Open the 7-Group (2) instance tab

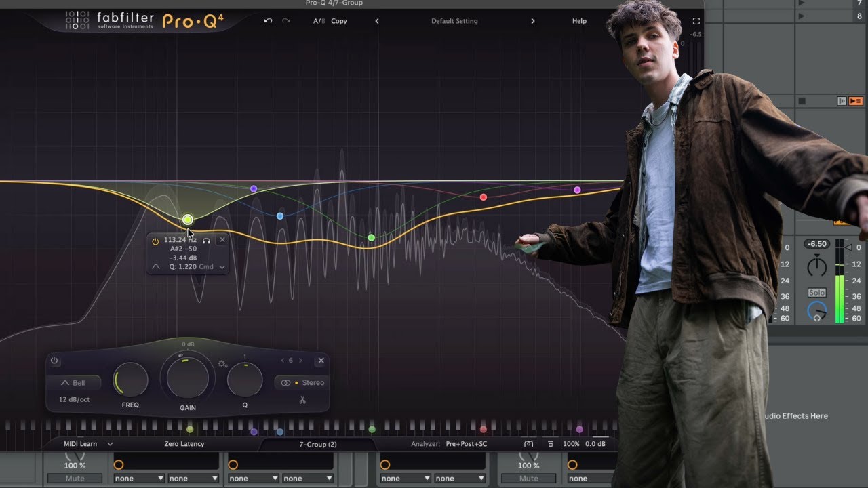[x=318, y=444]
